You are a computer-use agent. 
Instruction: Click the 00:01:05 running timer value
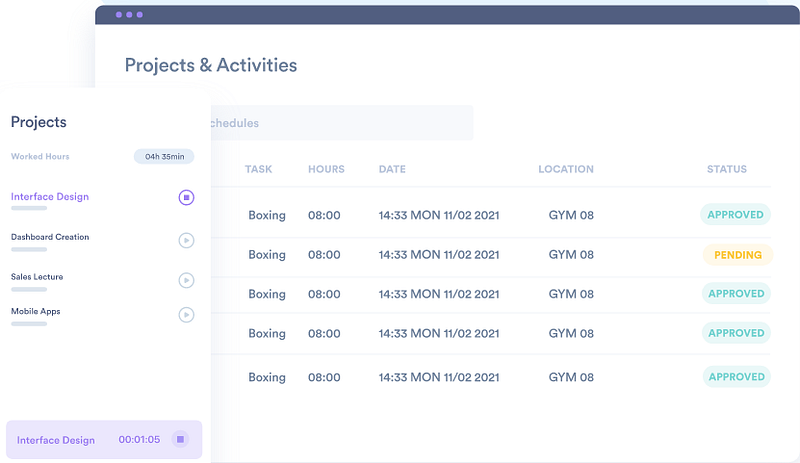point(139,440)
